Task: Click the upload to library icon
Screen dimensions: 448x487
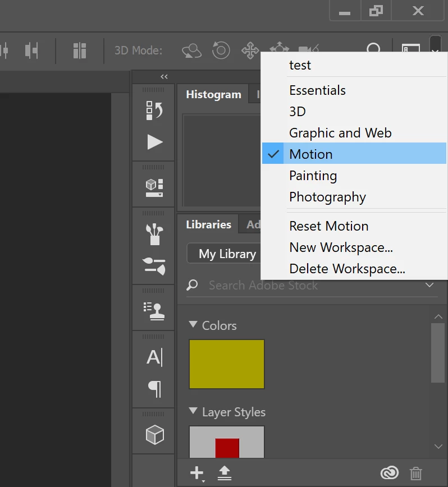Action: pos(225,473)
